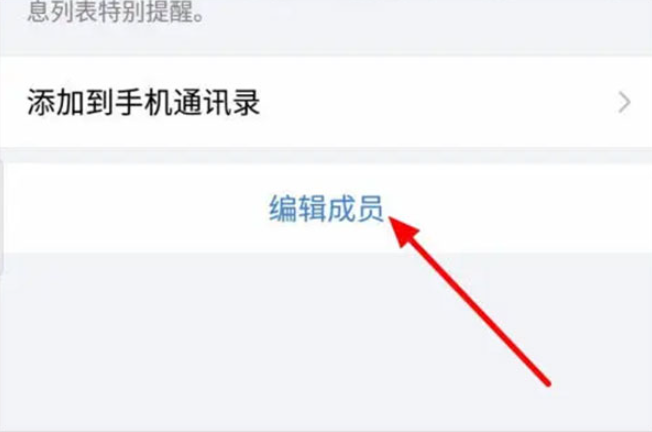Click the gray divider above the 编辑成员 row
This screenshot has width=652, height=432.
point(326,156)
